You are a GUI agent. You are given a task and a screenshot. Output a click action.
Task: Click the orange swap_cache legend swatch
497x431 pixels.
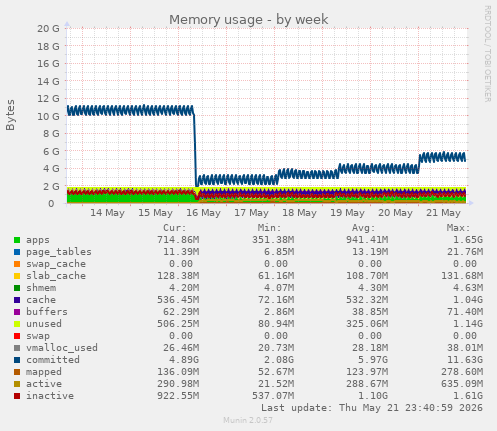point(17,264)
